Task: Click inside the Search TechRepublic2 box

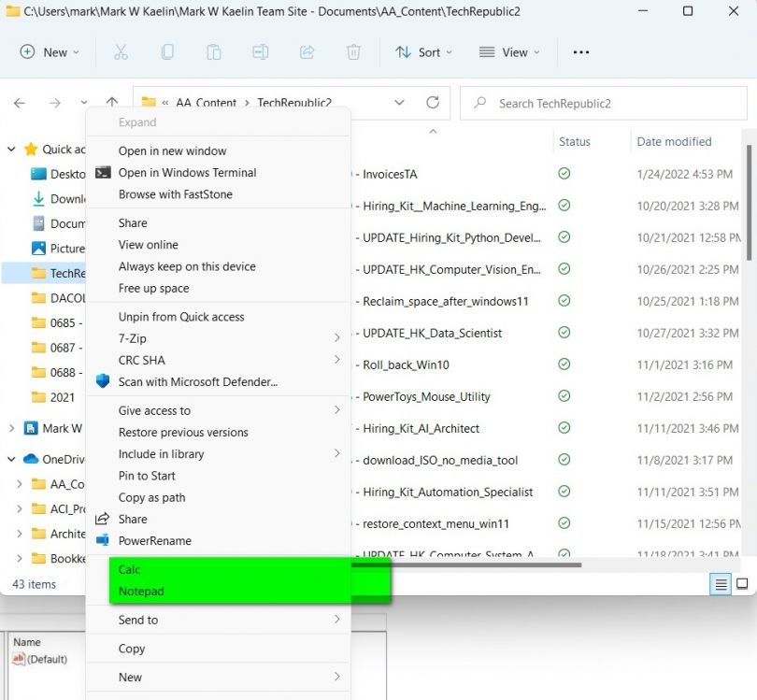Action: [603, 103]
